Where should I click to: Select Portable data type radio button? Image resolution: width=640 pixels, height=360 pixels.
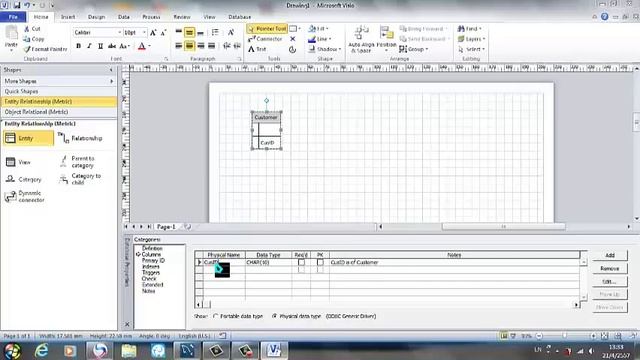[216, 316]
